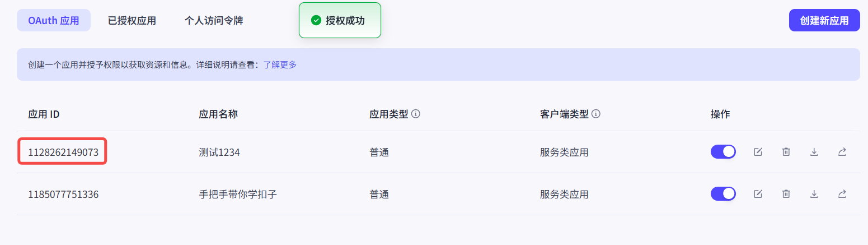Image resolution: width=868 pixels, height=245 pixels.
Task: Select the OAuth 应用 tab
Action: click(x=54, y=21)
